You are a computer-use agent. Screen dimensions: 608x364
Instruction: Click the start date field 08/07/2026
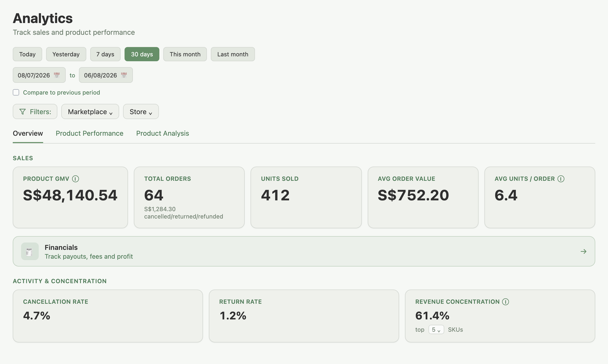[x=39, y=75]
